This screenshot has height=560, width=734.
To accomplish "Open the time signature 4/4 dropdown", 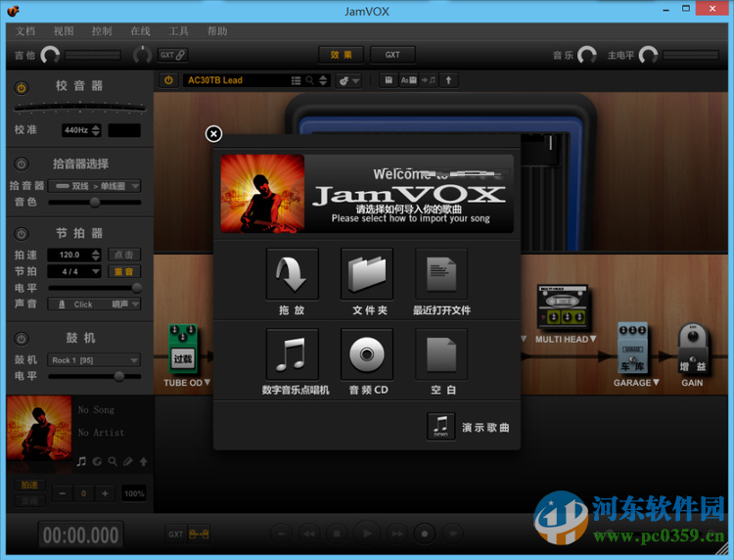I will tap(74, 271).
